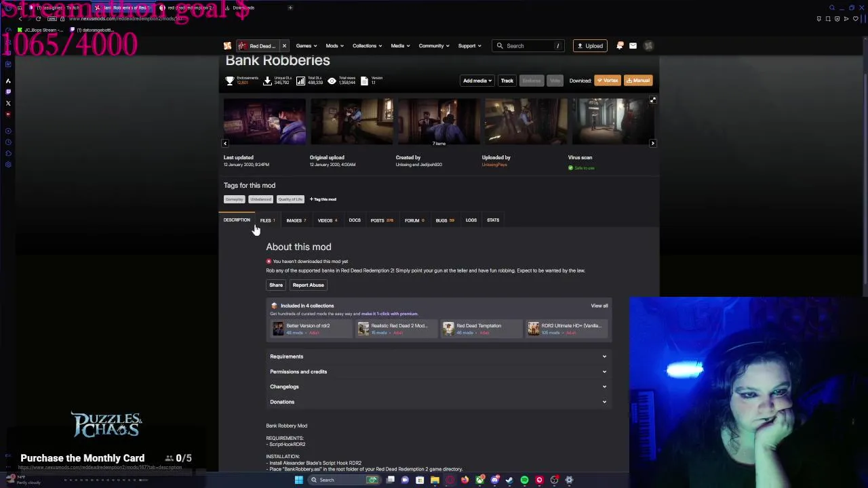Click the Version document icon

tap(364, 81)
